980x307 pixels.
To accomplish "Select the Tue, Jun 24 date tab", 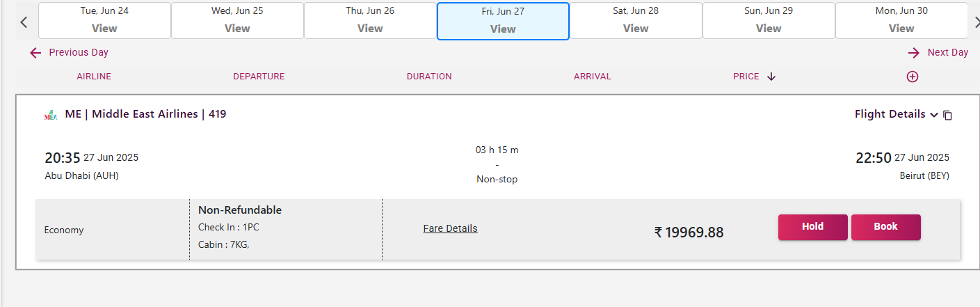I will pyautogui.click(x=104, y=20).
